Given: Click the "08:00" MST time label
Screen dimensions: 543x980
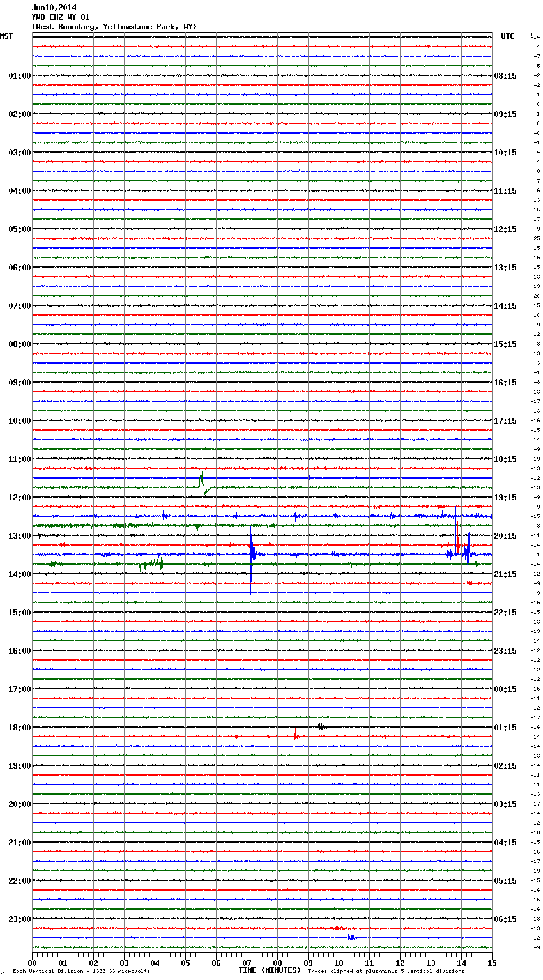Looking at the screenshot, I should tap(19, 344).
